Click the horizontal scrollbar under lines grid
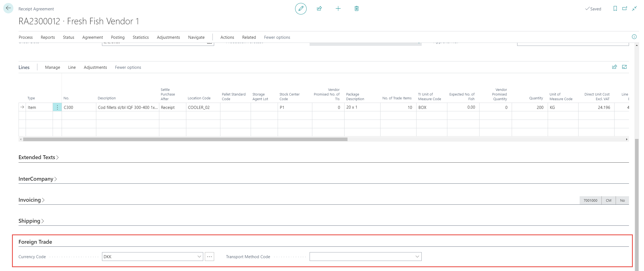This screenshot has width=644, height=271. [185, 139]
